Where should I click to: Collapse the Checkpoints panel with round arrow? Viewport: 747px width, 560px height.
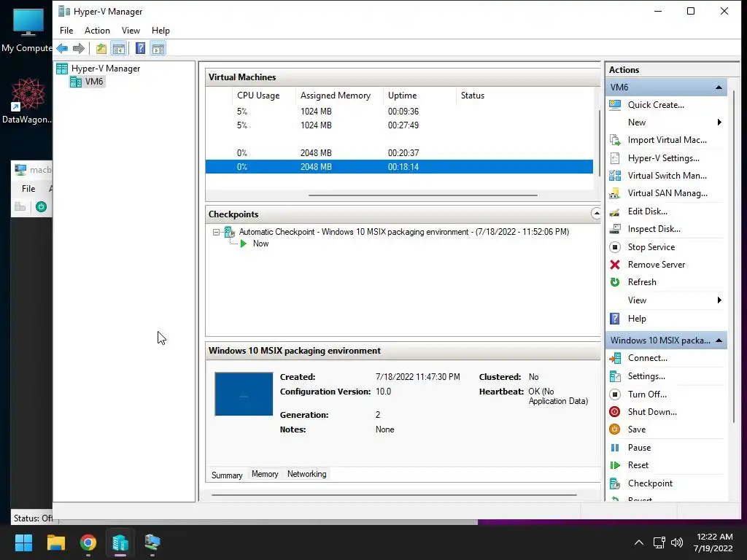click(596, 214)
